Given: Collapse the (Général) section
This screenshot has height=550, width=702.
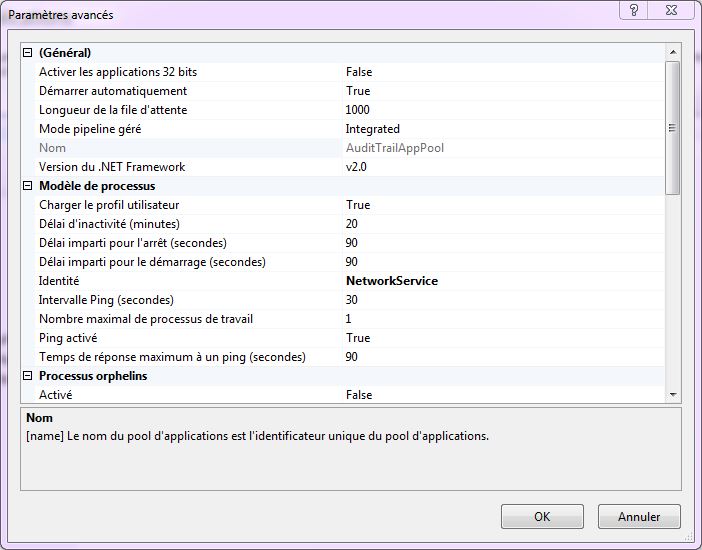Looking at the screenshot, I should tap(28, 53).
